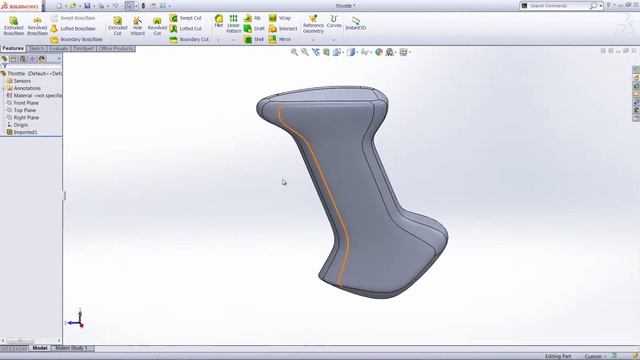
Task: Select Front Plane in tree
Action: (x=23, y=103)
